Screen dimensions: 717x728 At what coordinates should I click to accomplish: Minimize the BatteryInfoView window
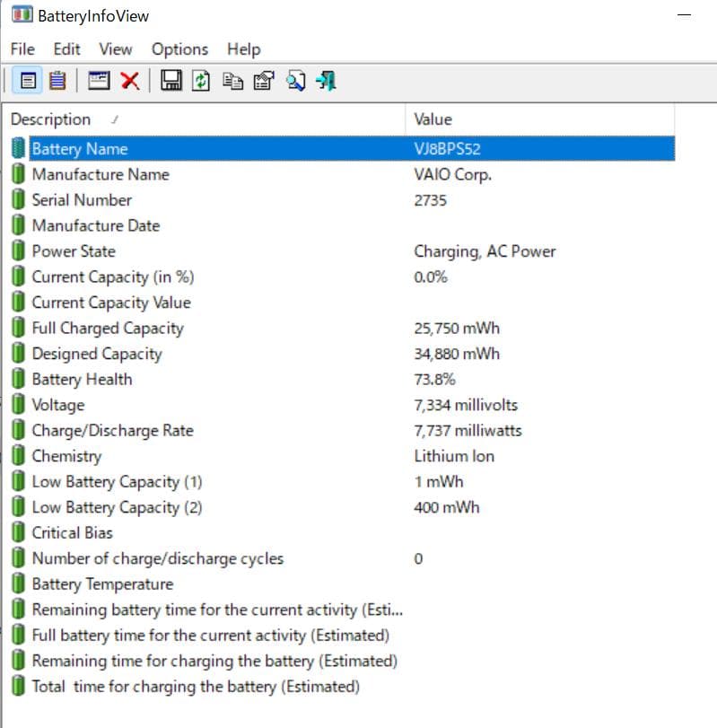[684, 15]
